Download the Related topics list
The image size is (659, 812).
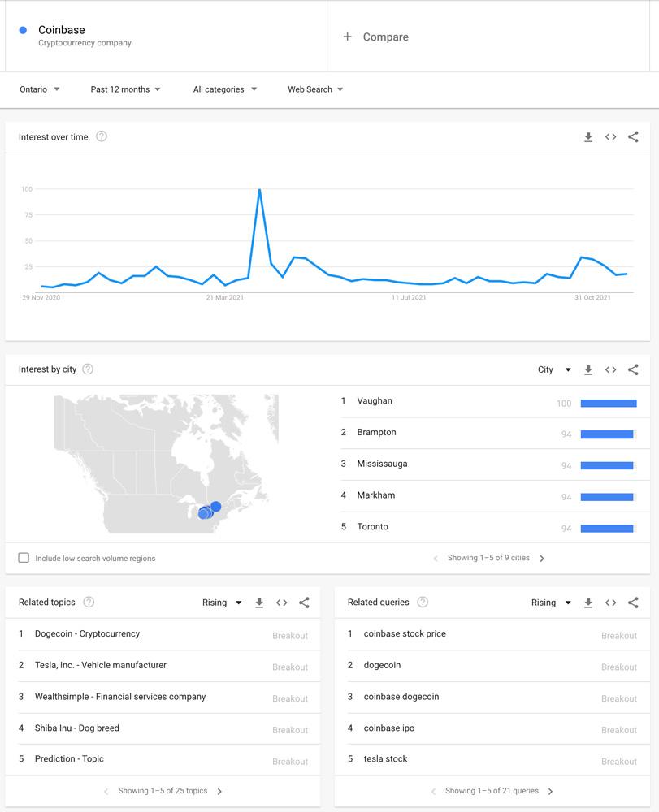pyautogui.click(x=259, y=603)
